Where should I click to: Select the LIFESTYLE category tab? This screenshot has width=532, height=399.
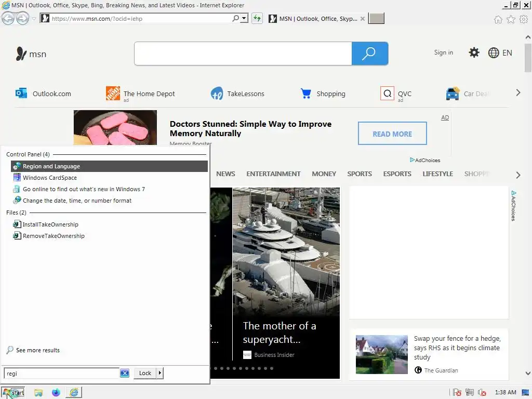point(437,174)
